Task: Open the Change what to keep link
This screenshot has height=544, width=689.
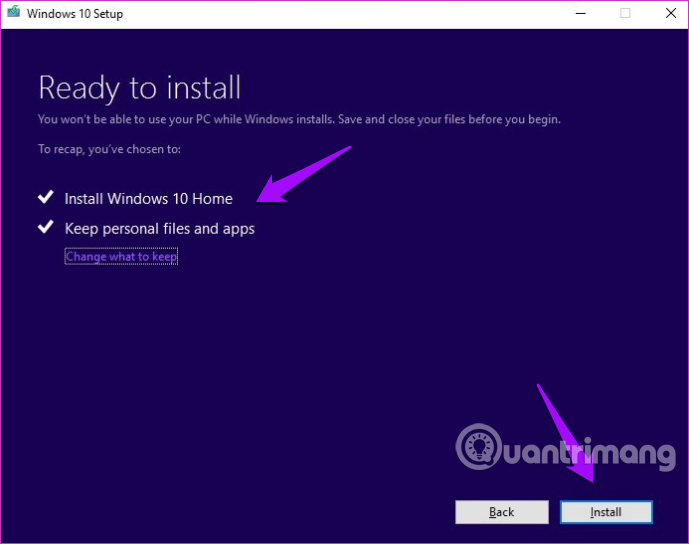Action: (121, 256)
